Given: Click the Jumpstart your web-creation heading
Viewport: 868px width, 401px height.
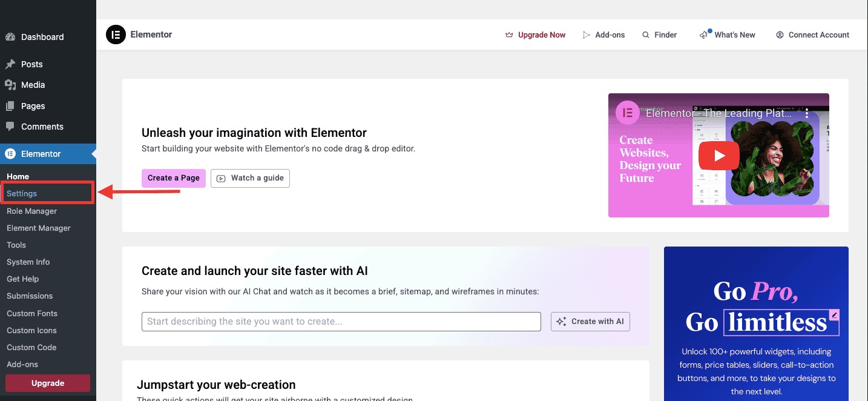Looking at the screenshot, I should (x=216, y=385).
